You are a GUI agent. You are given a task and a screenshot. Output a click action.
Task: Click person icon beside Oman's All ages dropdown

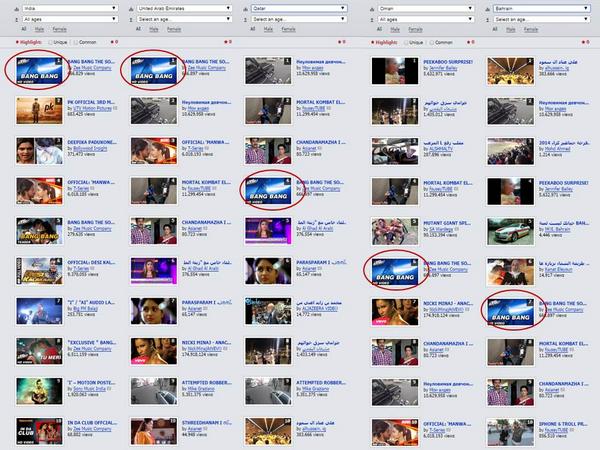[372, 19]
